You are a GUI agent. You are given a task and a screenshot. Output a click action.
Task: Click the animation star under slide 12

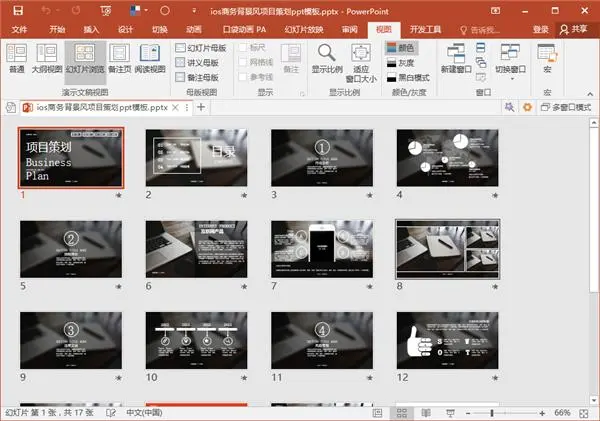click(x=495, y=378)
